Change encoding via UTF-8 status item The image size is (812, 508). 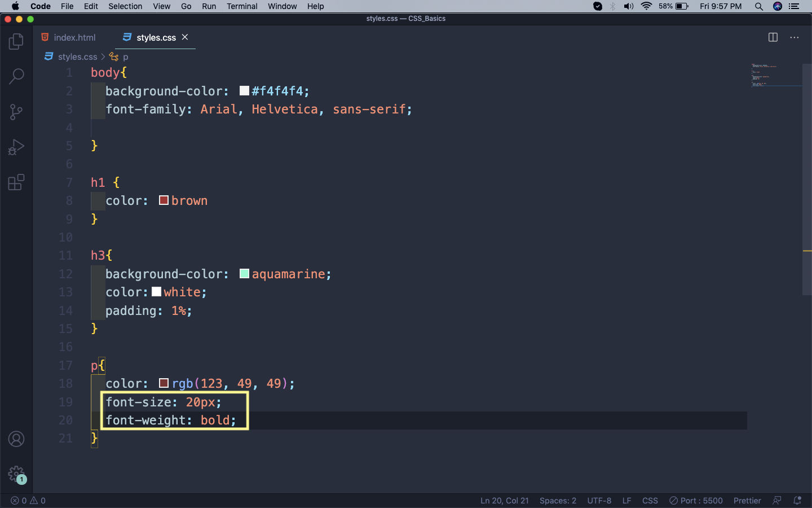[599, 501]
